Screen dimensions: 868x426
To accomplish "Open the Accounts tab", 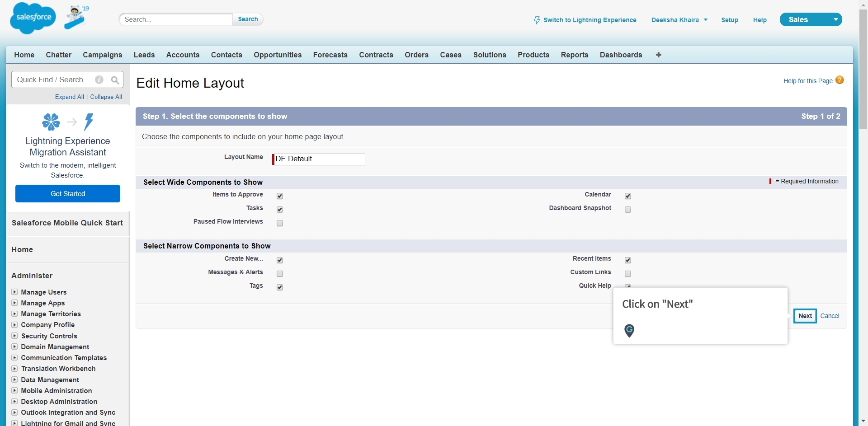I will click(183, 55).
